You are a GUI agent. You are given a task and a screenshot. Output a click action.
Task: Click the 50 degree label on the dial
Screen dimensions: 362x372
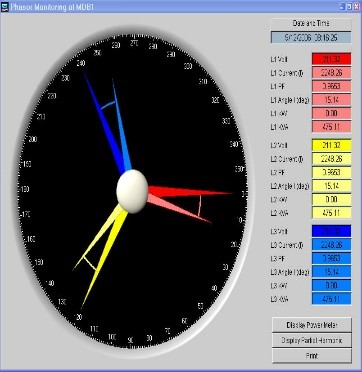tap(200, 306)
